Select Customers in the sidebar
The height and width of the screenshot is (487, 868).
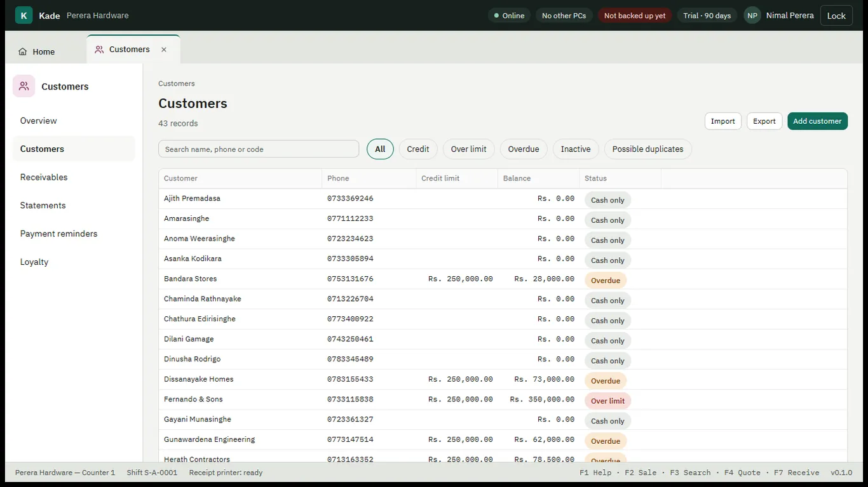pyautogui.click(x=74, y=149)
